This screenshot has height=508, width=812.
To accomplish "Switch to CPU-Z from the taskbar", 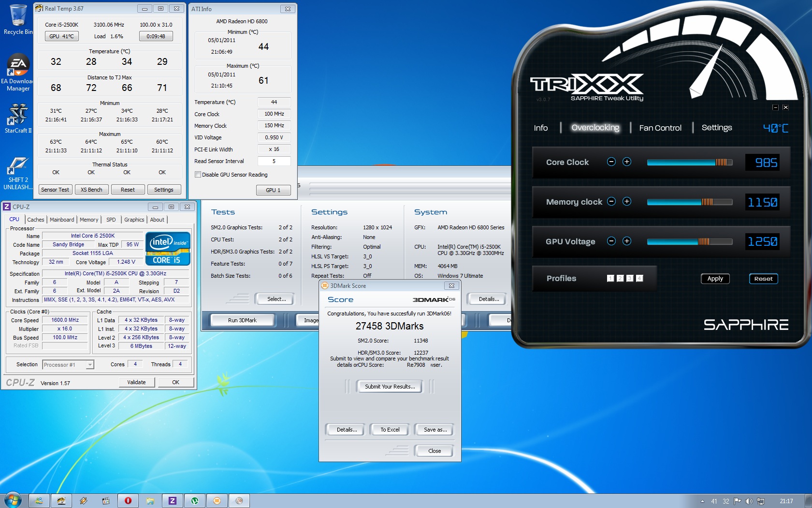I will [173, 501].
